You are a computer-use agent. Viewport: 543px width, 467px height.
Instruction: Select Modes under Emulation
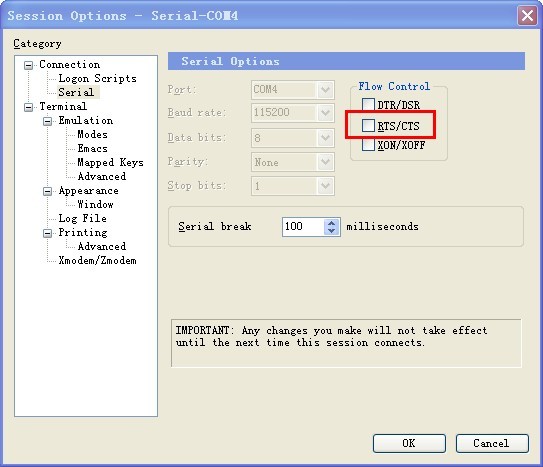[x=92, y=134]
